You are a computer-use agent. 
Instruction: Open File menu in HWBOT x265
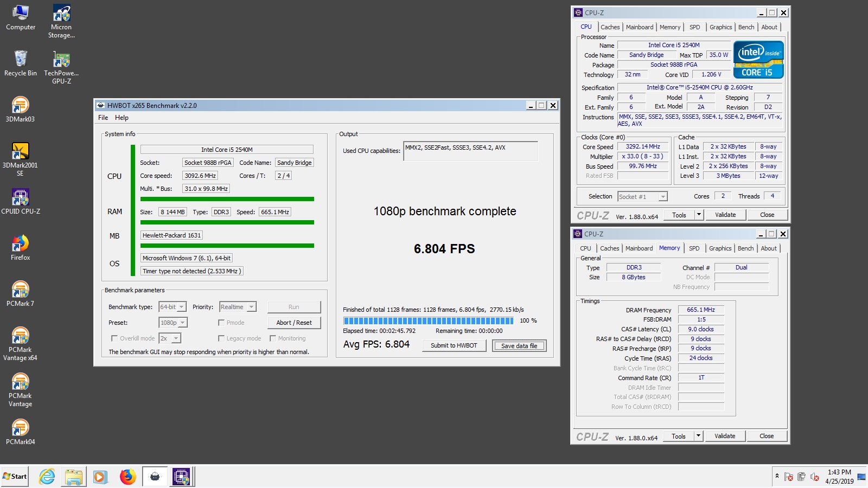[103, 118]
